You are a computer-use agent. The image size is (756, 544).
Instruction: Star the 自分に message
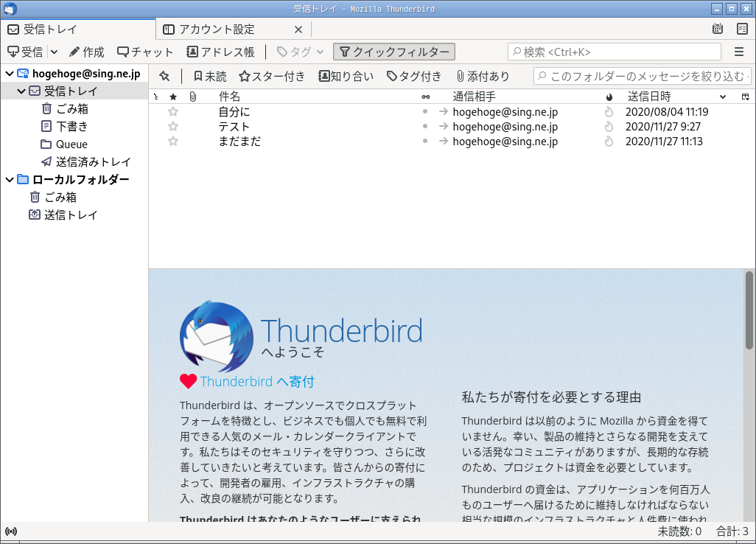[173, 112]
